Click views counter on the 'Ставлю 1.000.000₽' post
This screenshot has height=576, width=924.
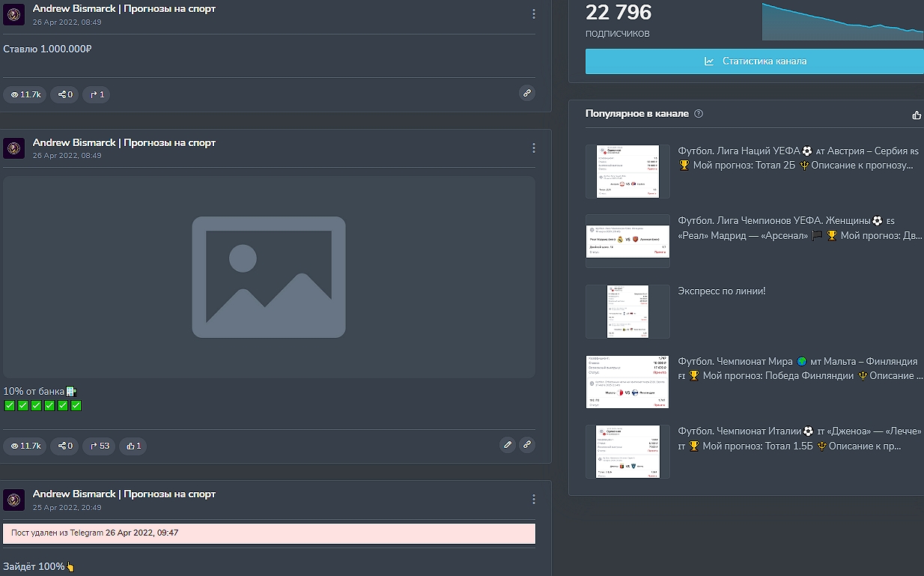pos(25,94)
